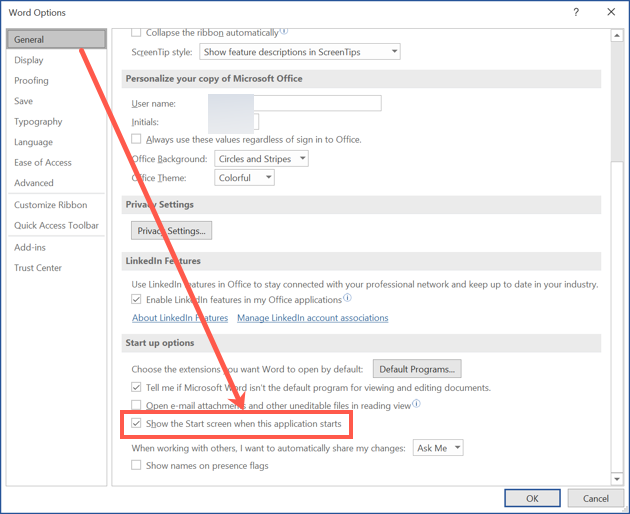Switch to the Advanced options category
The width and height of the screenshot is (630, 514).
pyautogui.click(x=34, y=183)
